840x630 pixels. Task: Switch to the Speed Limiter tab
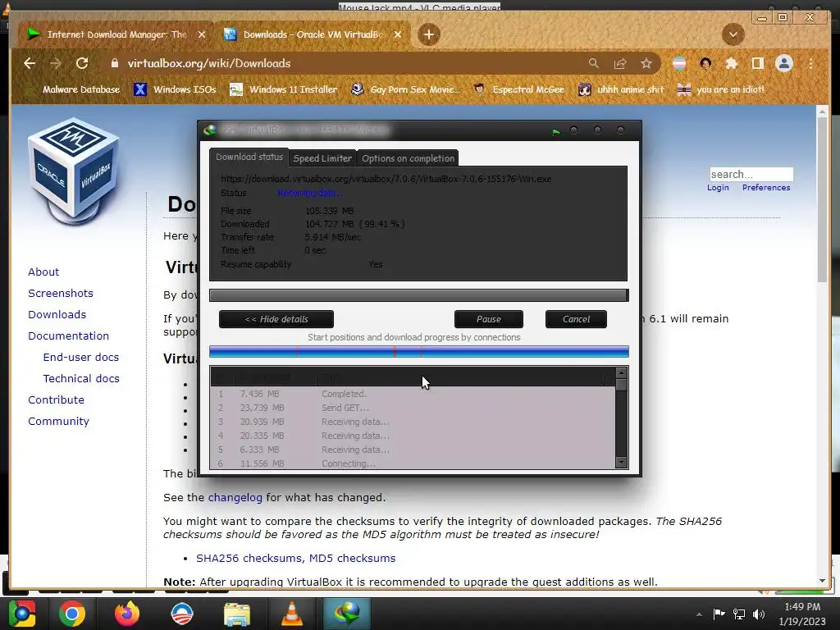point(322,158)
